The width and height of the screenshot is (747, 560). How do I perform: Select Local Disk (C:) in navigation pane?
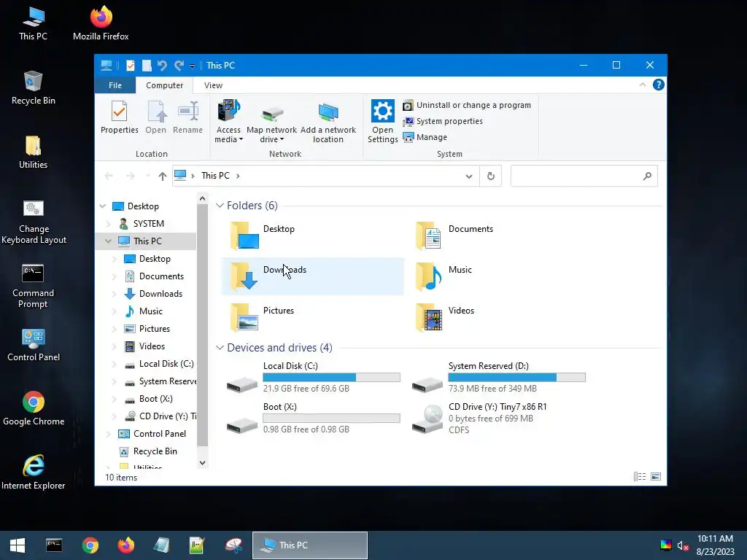click(x=166, y=364)
